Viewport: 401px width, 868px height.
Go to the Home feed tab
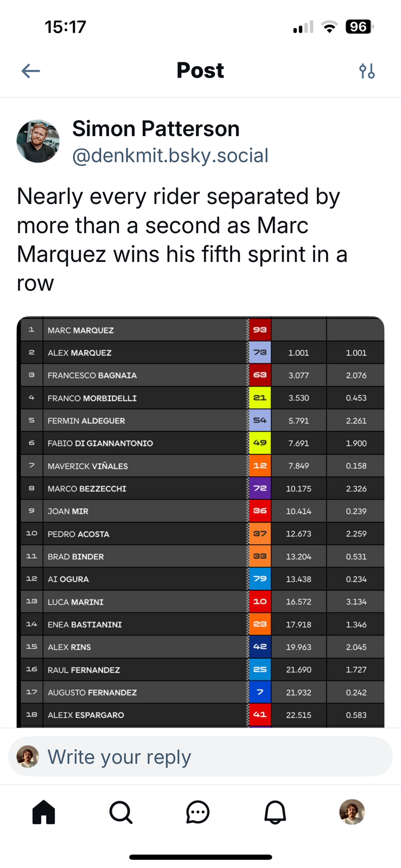[x=44, y=812]
